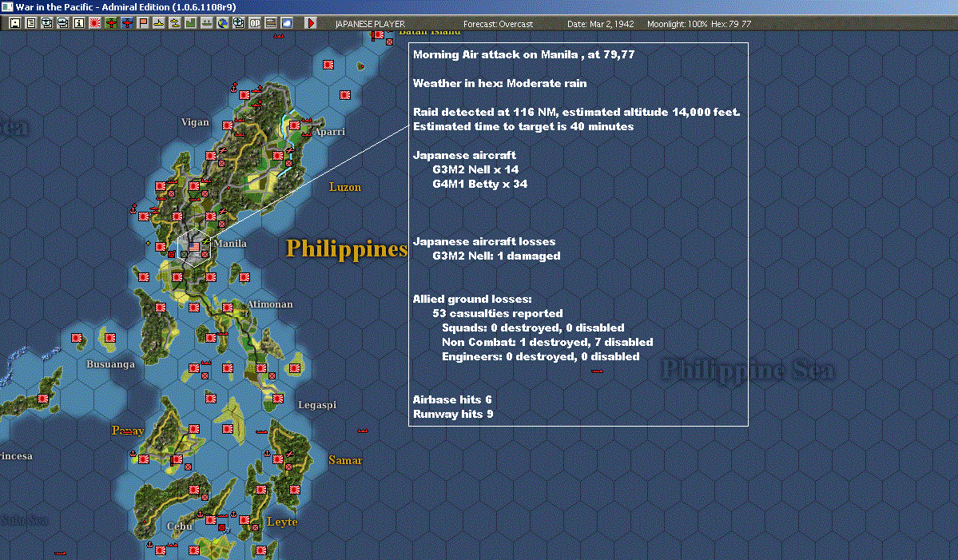Click 'Weather in hex: Moderate rain' line
Image resolution: width=958 pixels, height=560 pixels.
pyautogui.click(x=499, y=83)
